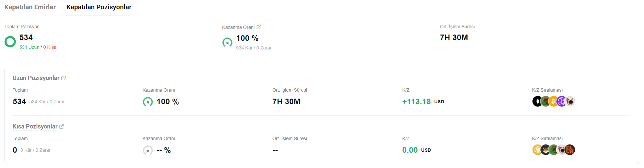Screen dimensions: 644x168
Task: Click the Pepe frog icon in long ranking
Action: [545, 101]
